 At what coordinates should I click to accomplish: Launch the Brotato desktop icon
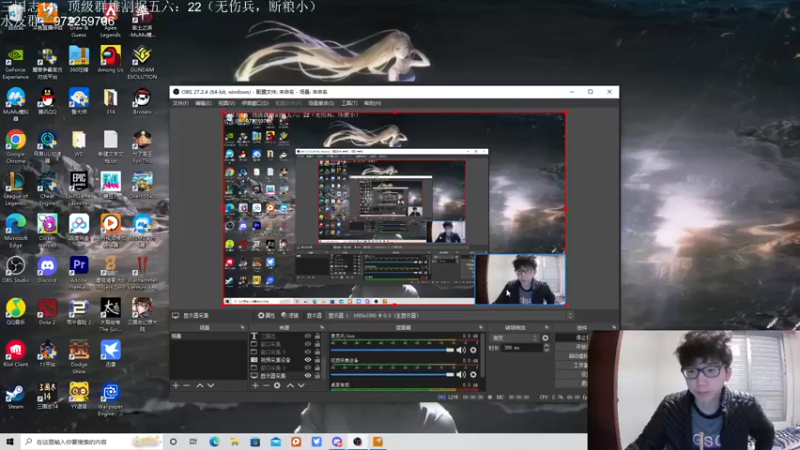click(142, 101)
